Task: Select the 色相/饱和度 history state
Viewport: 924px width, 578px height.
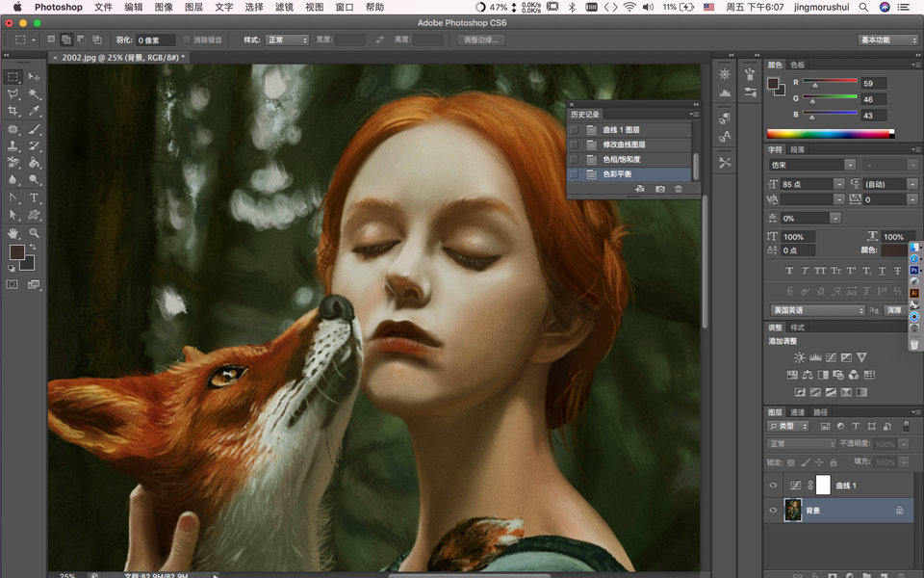Action: pos(629,159)
